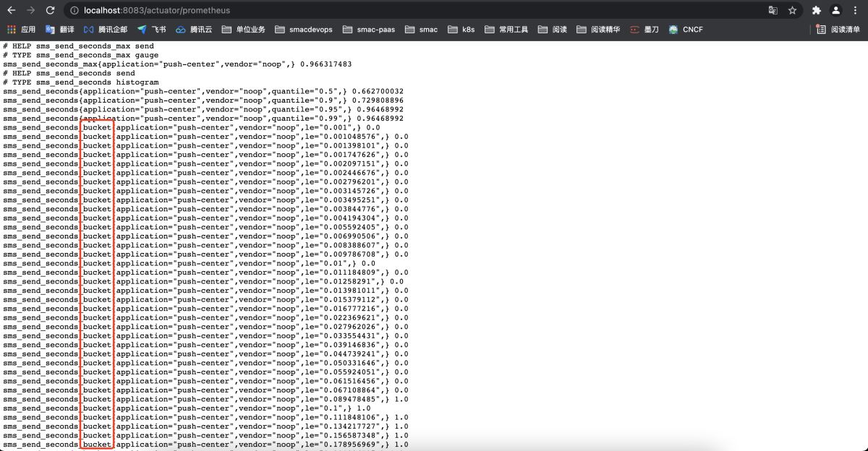868x451 pixels.
Task: Click '# TYPE sms_send_seconds histogram' line
Action: point(80,82)
